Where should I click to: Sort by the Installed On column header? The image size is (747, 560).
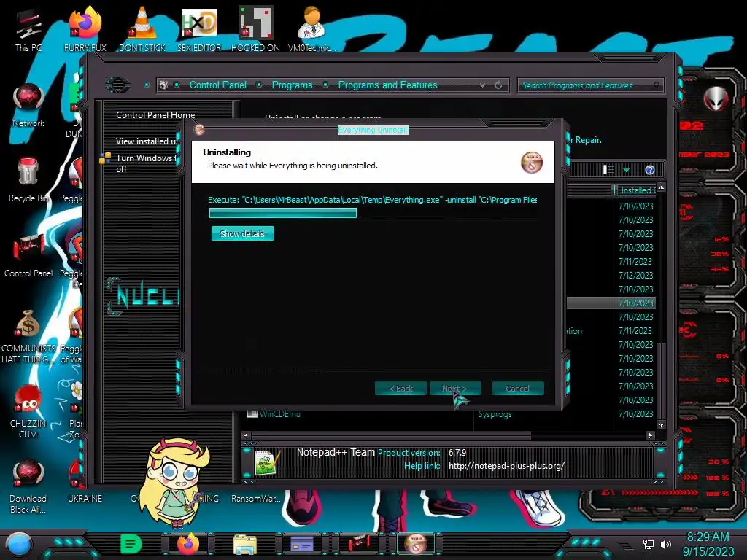click(x=635, y=190)
